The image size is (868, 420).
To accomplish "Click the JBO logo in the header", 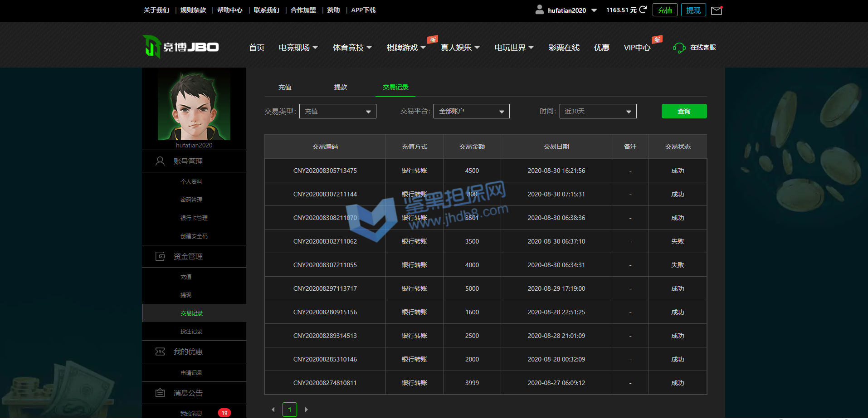I will click(x=181, y=47).
